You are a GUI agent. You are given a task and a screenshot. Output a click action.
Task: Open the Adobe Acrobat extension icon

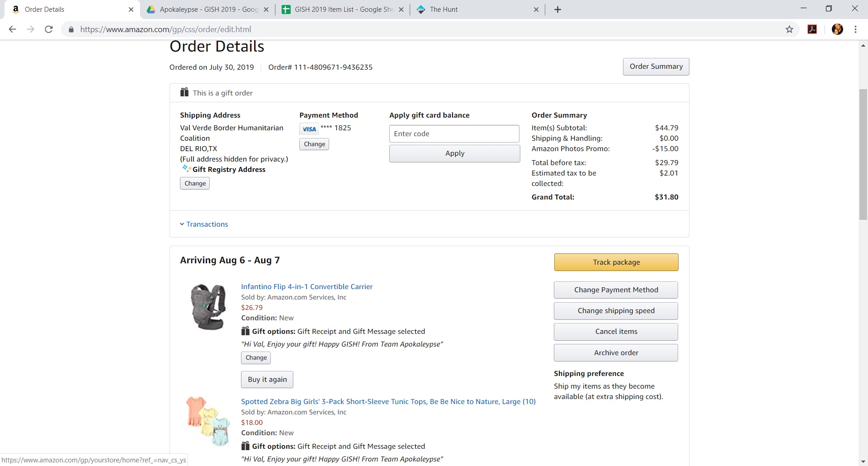[x=812, y=29]
